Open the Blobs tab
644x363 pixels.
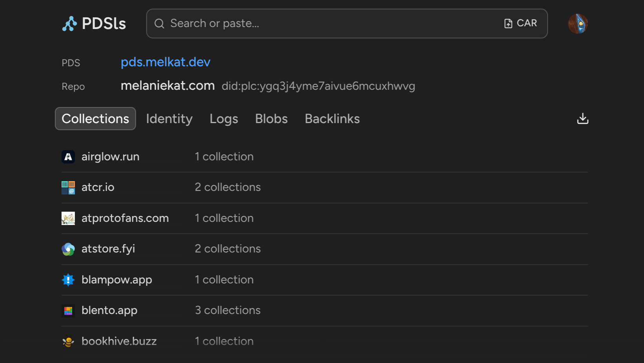(271, 118)
